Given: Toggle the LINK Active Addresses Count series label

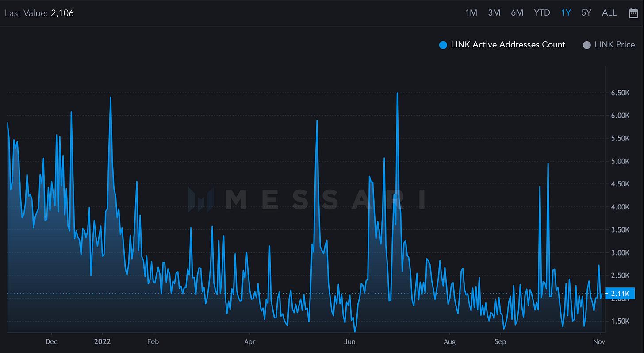Looking at the screenshot, I should [x=508, y=45].
